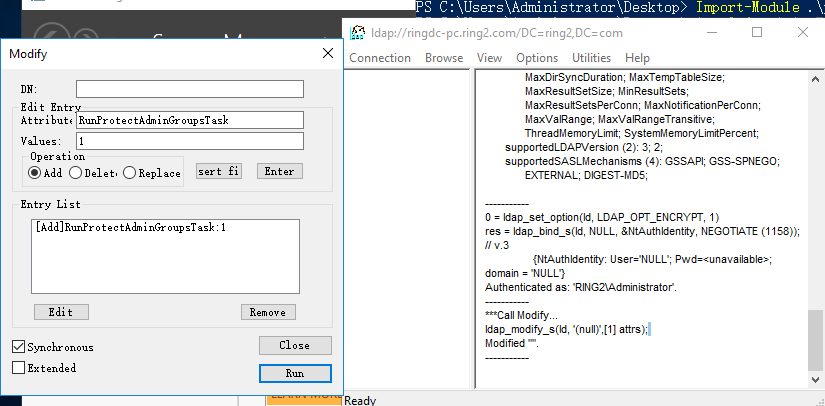Select the RunProtectAdminGroupsTask entry in list
Screen dimensions: 825x406
point(130,228)
